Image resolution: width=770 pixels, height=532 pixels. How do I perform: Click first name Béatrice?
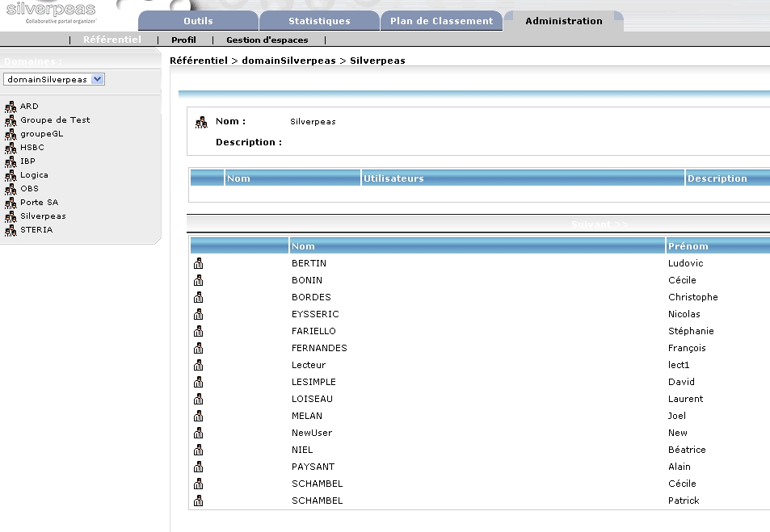[687, 450]
